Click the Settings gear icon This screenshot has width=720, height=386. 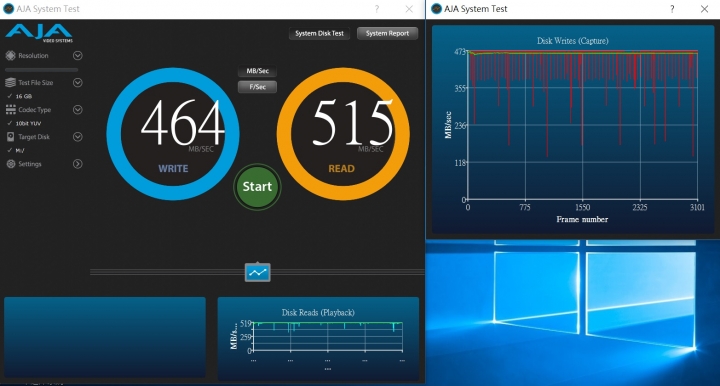(11, 164)
